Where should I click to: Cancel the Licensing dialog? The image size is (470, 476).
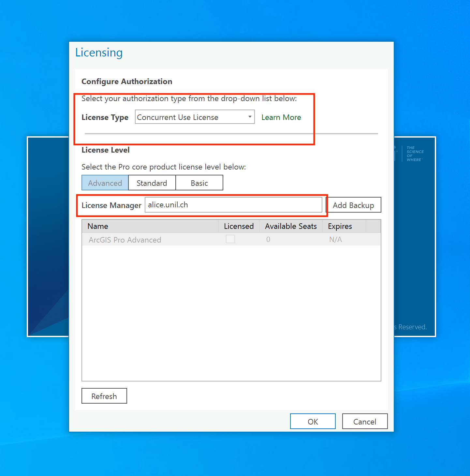[x=365, y=422]
